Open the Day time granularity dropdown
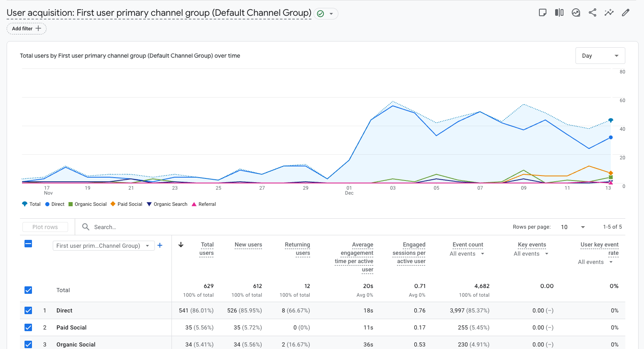Screen dimensions: 644x349 pos(600,55)
